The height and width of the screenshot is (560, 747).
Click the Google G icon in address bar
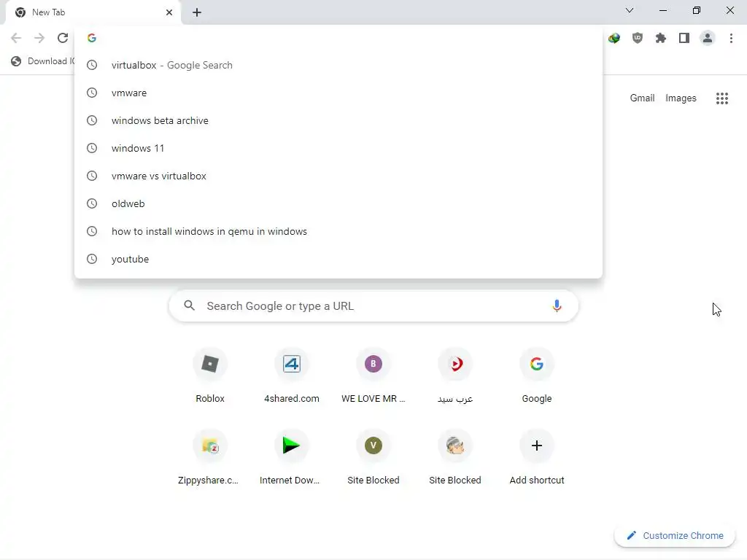tap(92, 38)
